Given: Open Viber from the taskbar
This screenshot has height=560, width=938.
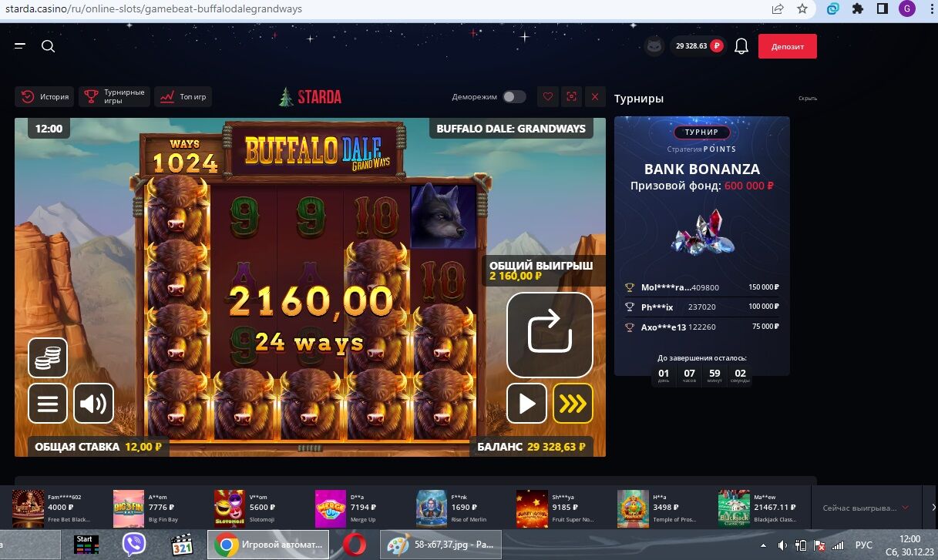Looking at the screenshot, I should click(x=134, y=545).
